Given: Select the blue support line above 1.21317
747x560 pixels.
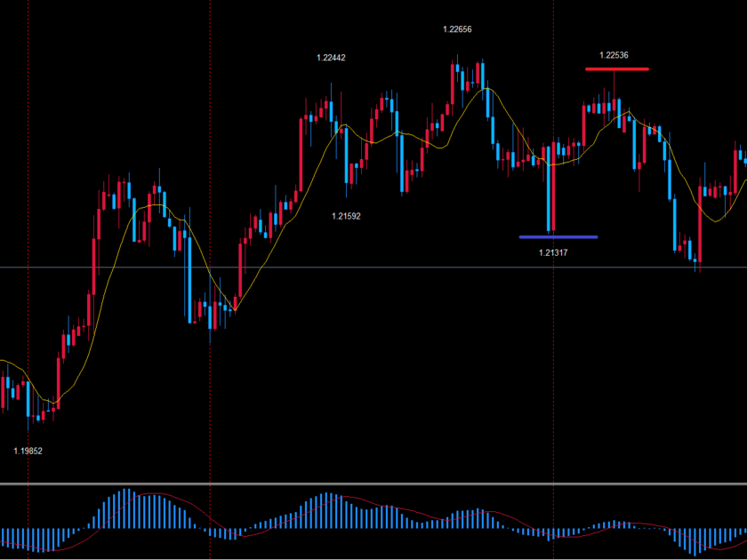Looking at the screenshot, I should [558, 237].
